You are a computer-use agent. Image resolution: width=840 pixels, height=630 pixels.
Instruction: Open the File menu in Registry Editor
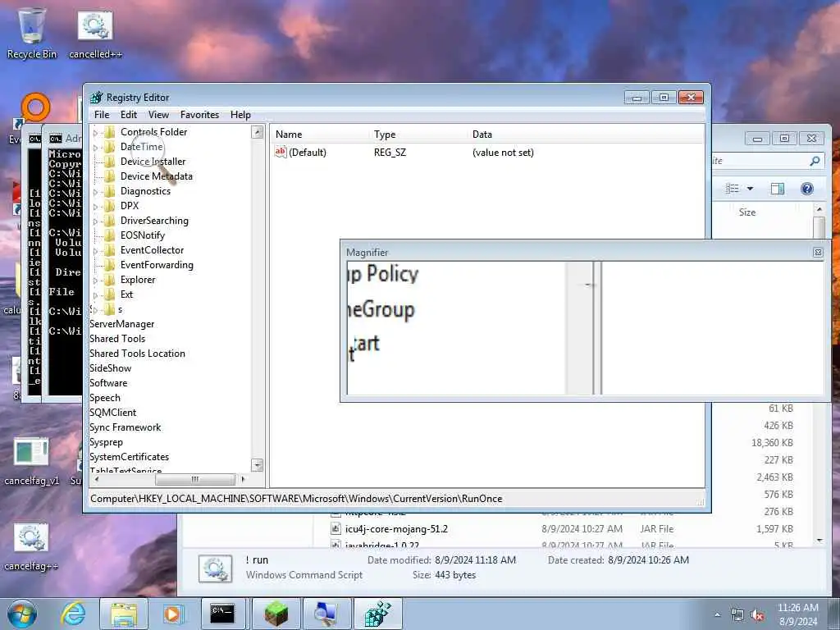coord(102,115)
